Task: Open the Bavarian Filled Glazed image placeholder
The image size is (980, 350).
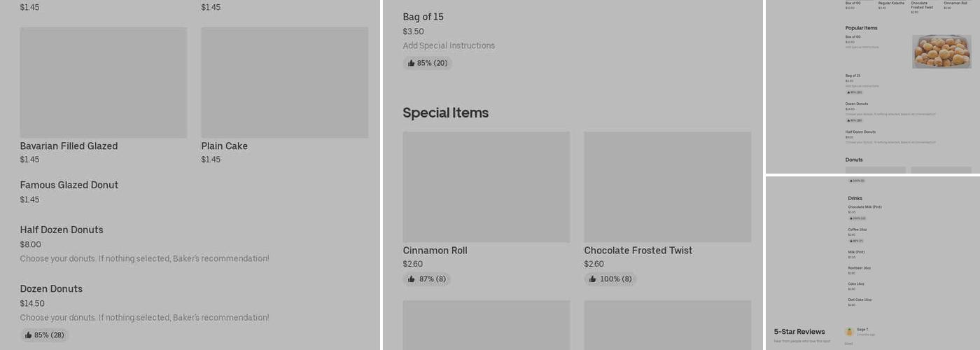Action: 104,83
